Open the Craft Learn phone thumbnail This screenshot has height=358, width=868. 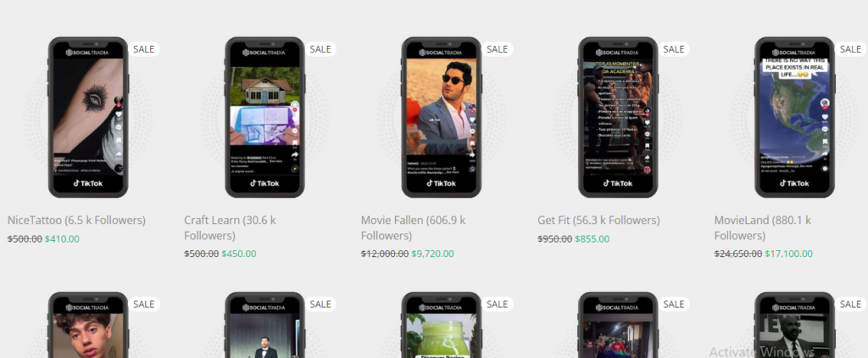click(x=264, y=117)
